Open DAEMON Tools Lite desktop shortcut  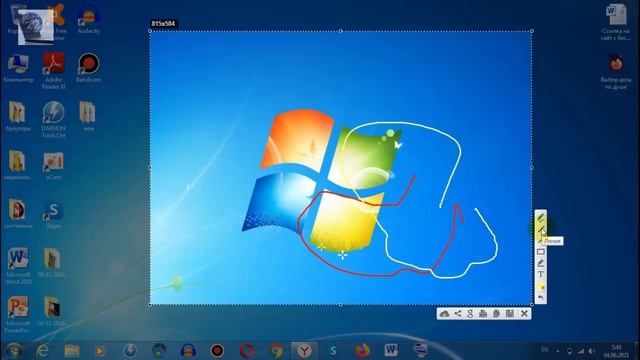pos(53,119)
